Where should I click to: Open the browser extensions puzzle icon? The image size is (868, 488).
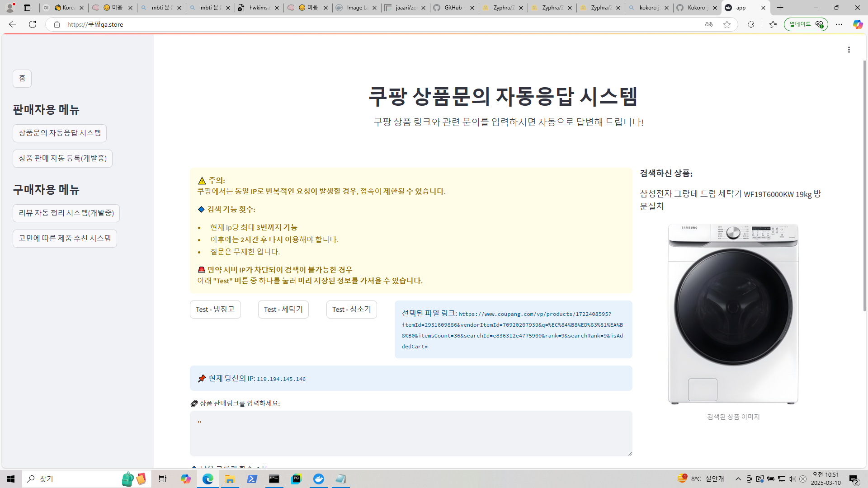pyautogui.click(x=751, y=24)
